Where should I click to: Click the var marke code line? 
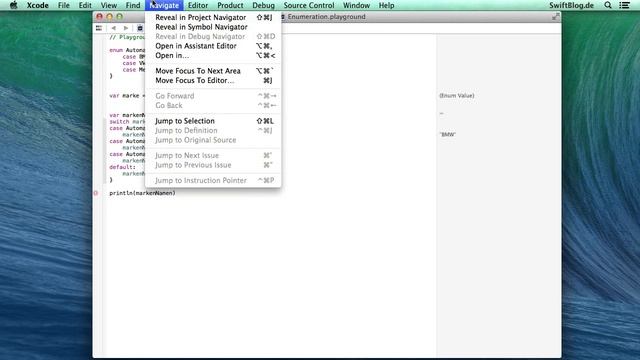coord(127,96)
